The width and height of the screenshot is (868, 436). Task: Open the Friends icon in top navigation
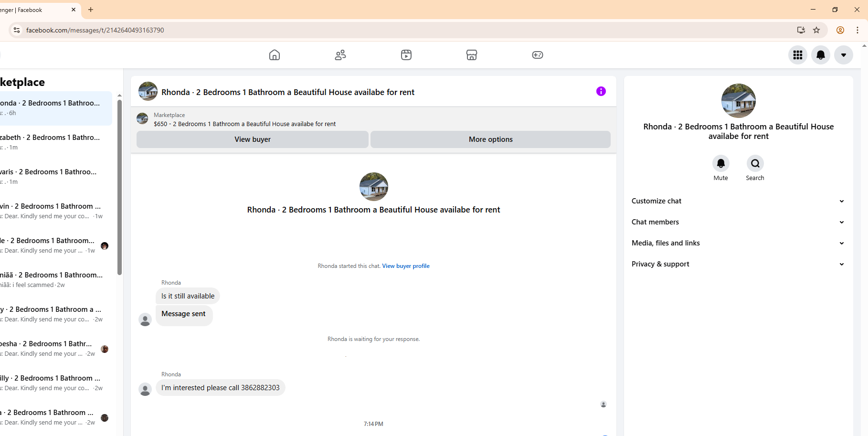click(x=340, y=55)
